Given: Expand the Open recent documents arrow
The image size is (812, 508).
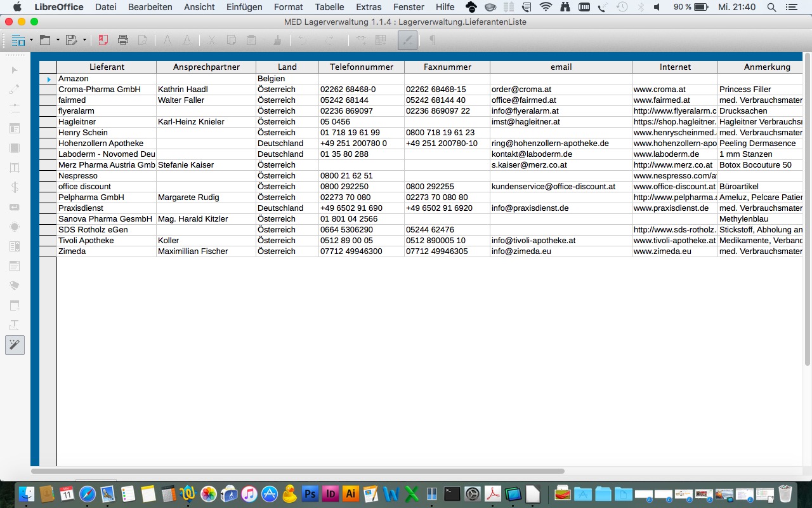Looking at the screenshot, I should pyautogui.click(x=58, y=40).
